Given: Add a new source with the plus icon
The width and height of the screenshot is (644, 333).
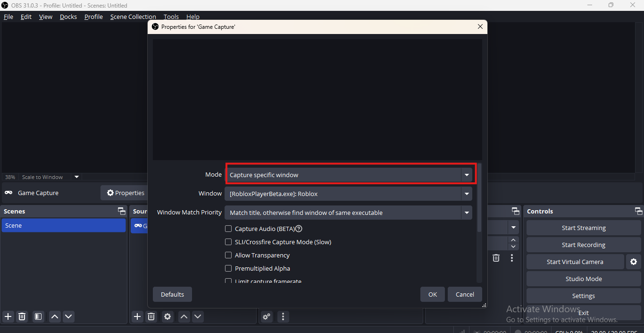Looking at the screenshot, I should pos(137,316).
